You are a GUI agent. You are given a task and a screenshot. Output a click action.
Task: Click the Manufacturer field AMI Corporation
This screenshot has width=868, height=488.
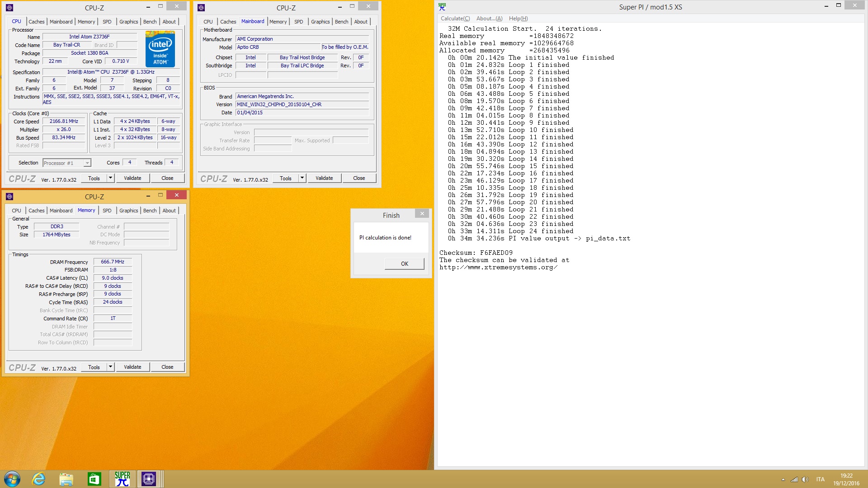click(302, 39)
